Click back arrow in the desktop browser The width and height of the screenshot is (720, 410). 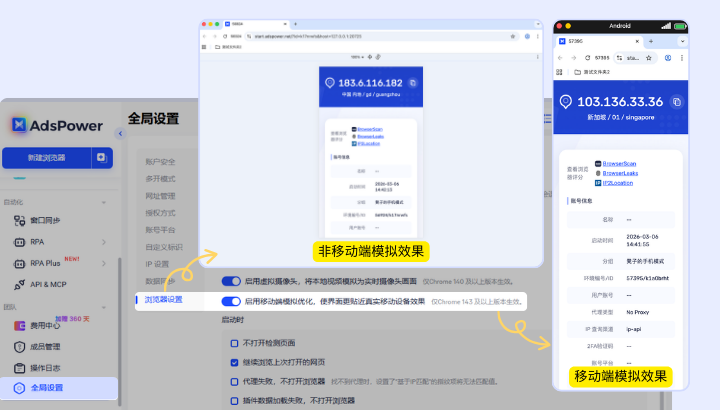coord(205,36)
